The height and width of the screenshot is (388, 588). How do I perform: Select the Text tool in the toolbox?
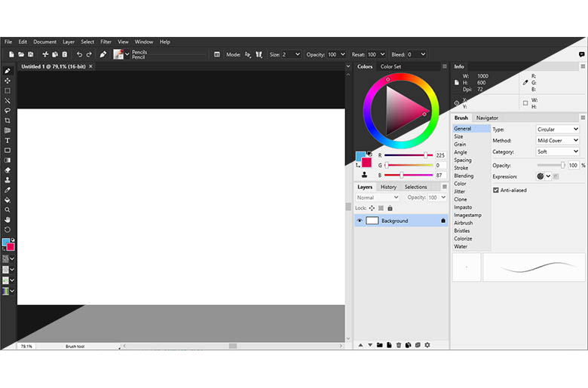(8, 140)
